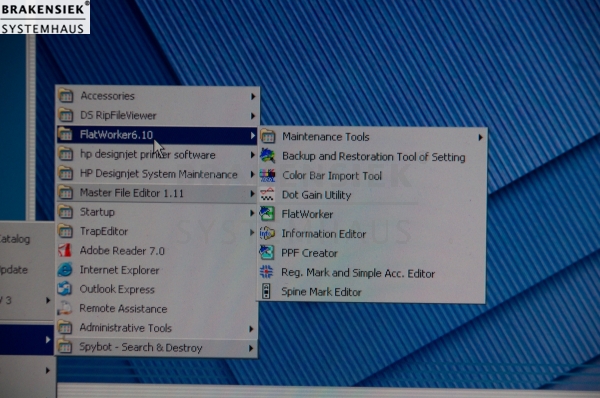
Task: Open the Information Editor entry
Action: 372,233
